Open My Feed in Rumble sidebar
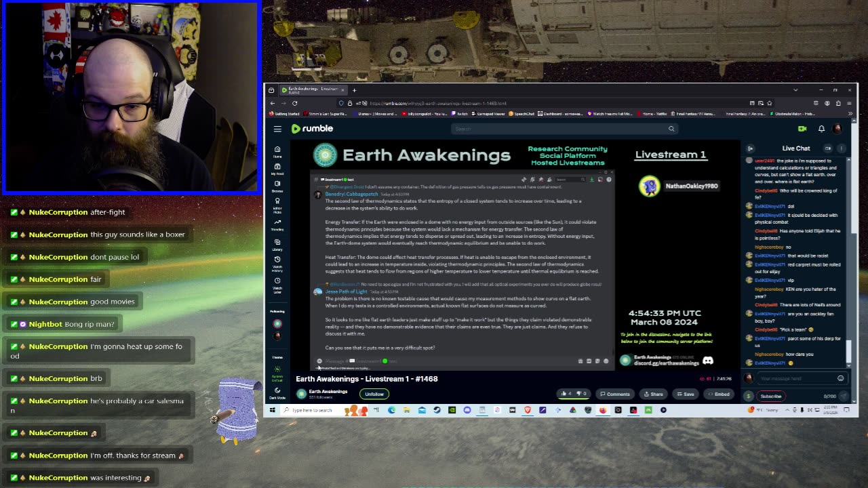This screenshot has height=488, width=868. pos(277,169)
